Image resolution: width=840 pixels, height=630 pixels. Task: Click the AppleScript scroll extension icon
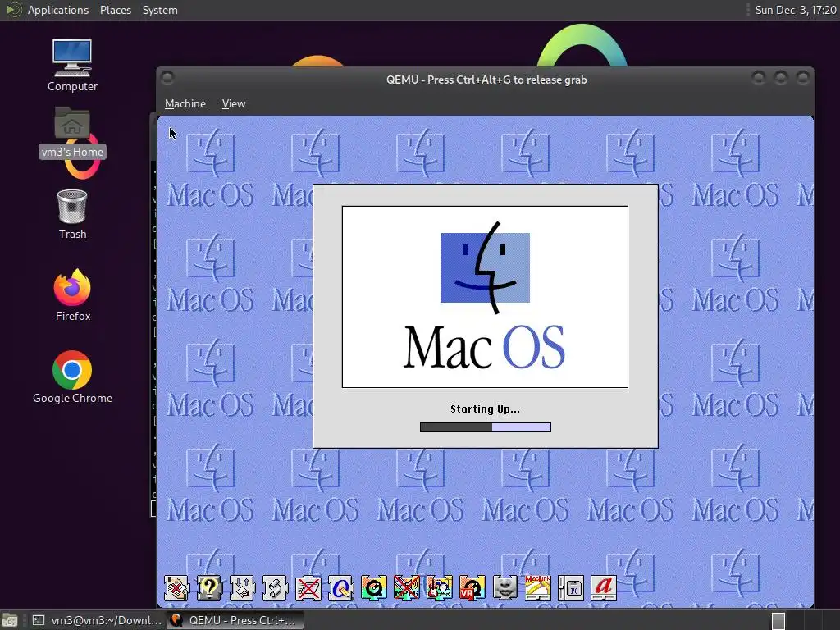coord(276,587)
